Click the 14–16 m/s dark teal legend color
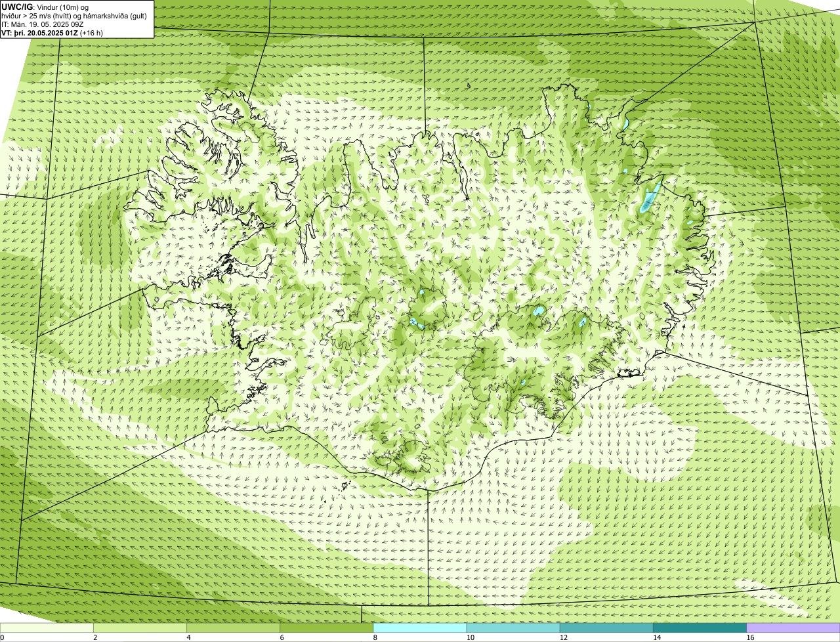Screen dimensions: 840x642 tap(700, 628)
